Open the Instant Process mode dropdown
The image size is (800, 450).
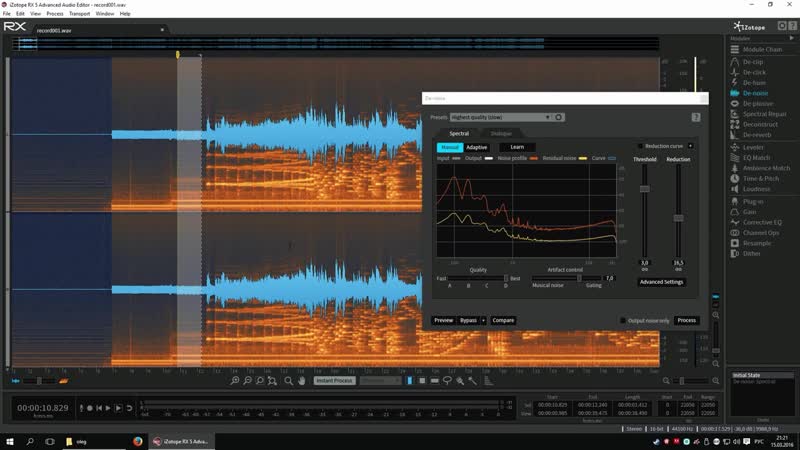coord(380,381)
